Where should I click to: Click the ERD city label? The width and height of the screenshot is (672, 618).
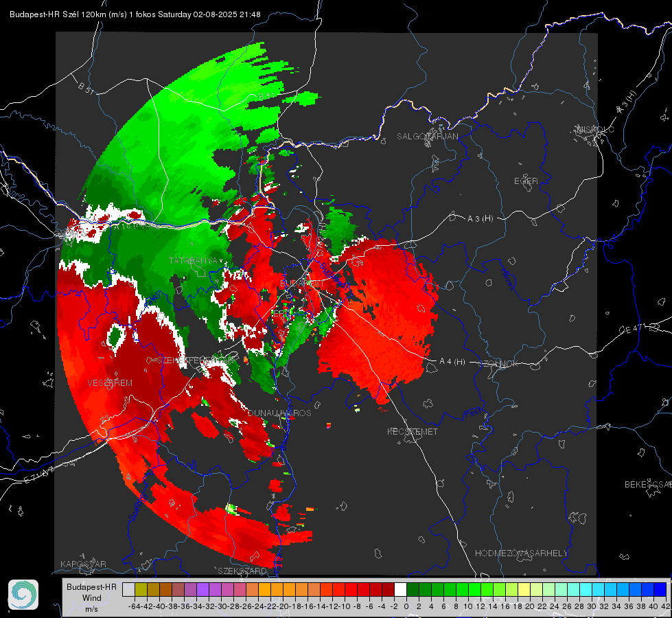click(281, 314)
